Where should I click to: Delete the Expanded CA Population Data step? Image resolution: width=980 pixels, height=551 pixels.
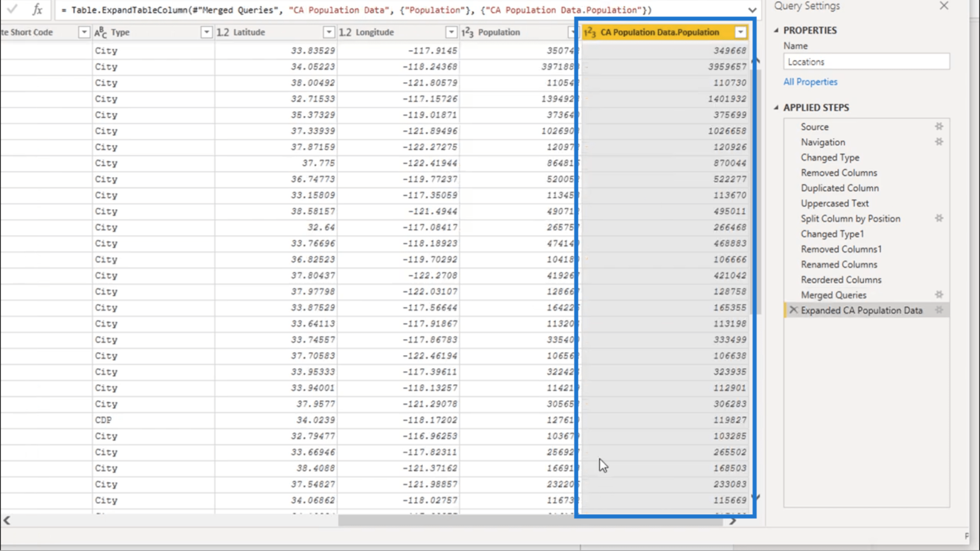(x=793, y=310)
